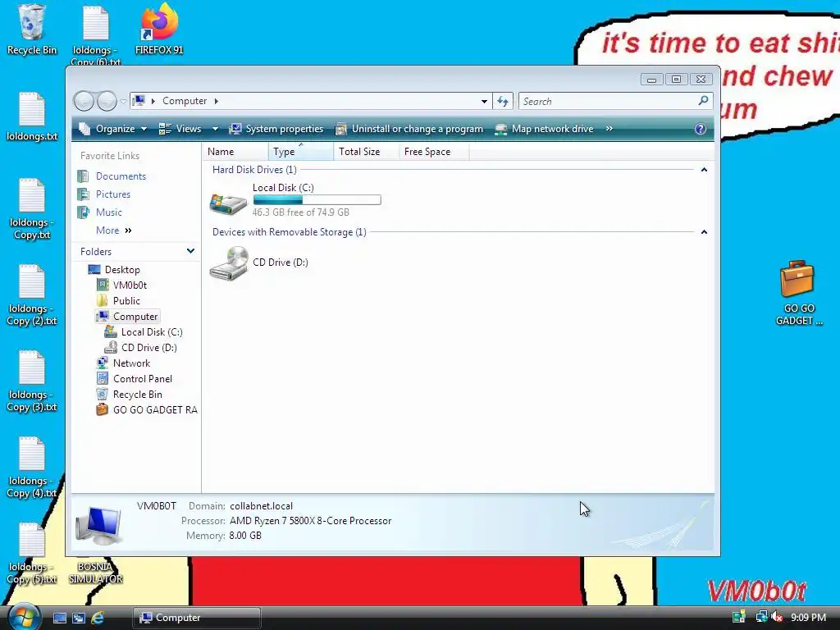Image resolution: width=840 pixels, height=630 pixels.
Task: Launch Internet Explorer from quick launch
Action: pos(98,618)
